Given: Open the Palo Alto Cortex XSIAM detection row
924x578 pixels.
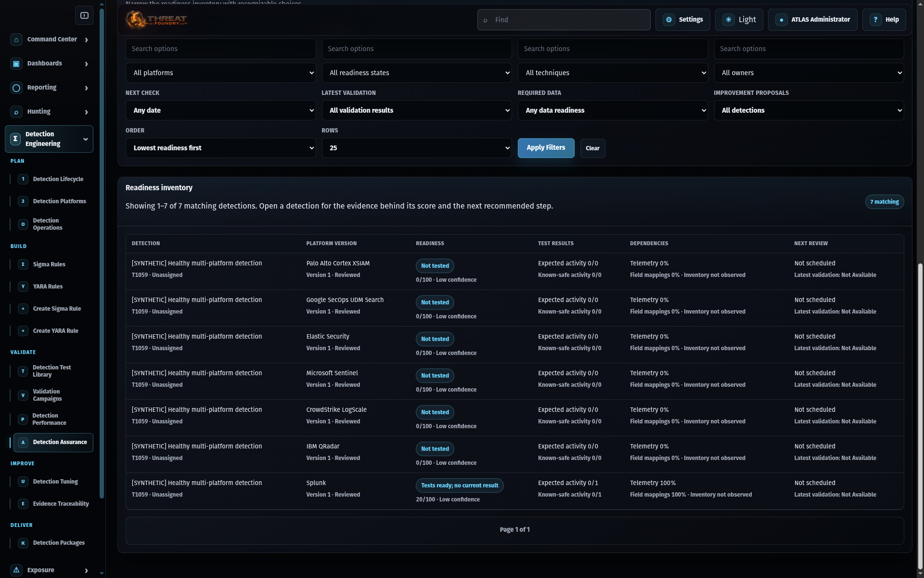Looking at the screenshot, I should point(514,271).
